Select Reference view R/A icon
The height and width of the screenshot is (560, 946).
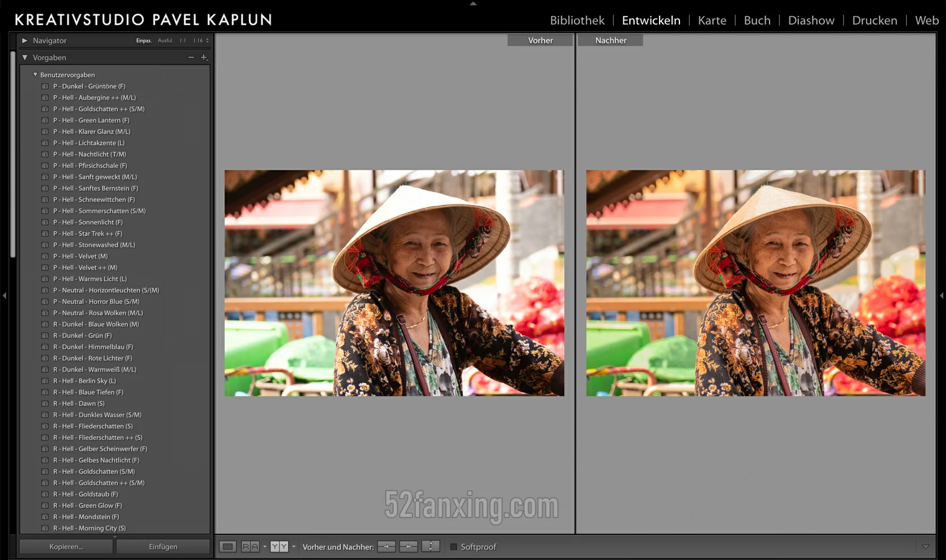point(250,547)
